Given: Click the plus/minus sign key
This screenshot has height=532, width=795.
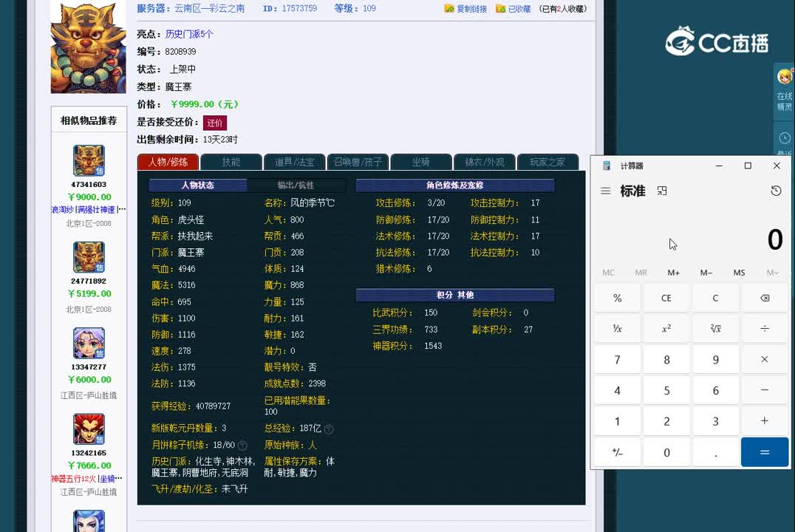Looking at the screenshot, I should [x=617, y=452].
